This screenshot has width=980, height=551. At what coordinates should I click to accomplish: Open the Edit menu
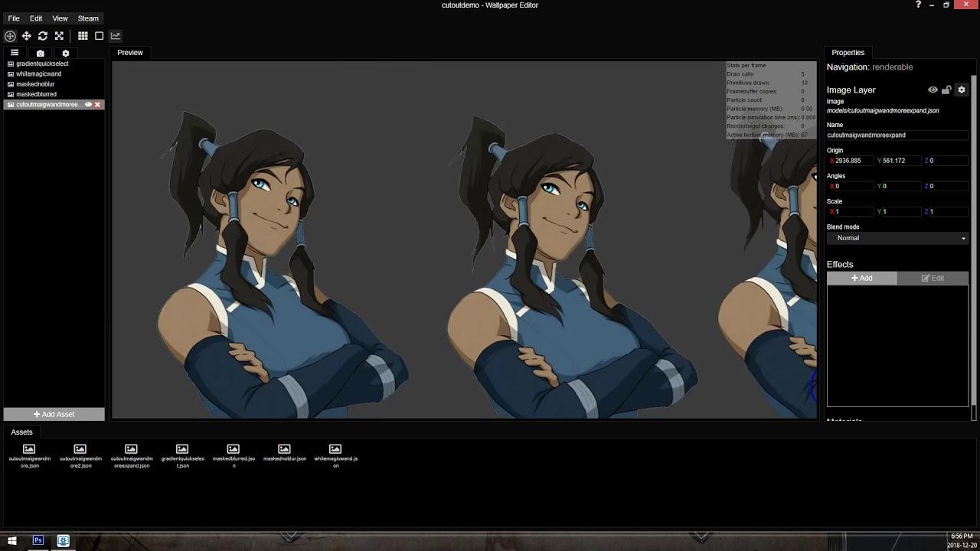[x=36, y=18]
